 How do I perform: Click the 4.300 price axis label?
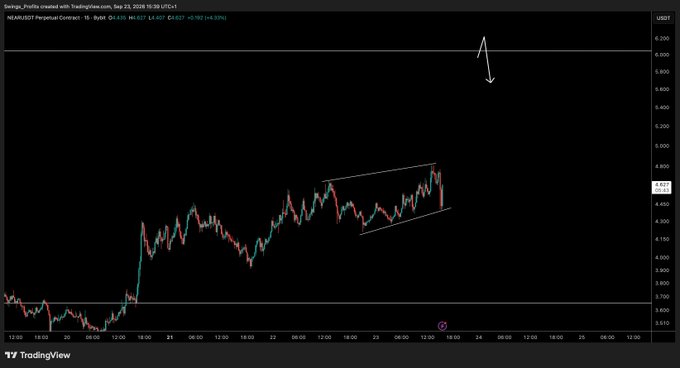click(x=662, y=221)
